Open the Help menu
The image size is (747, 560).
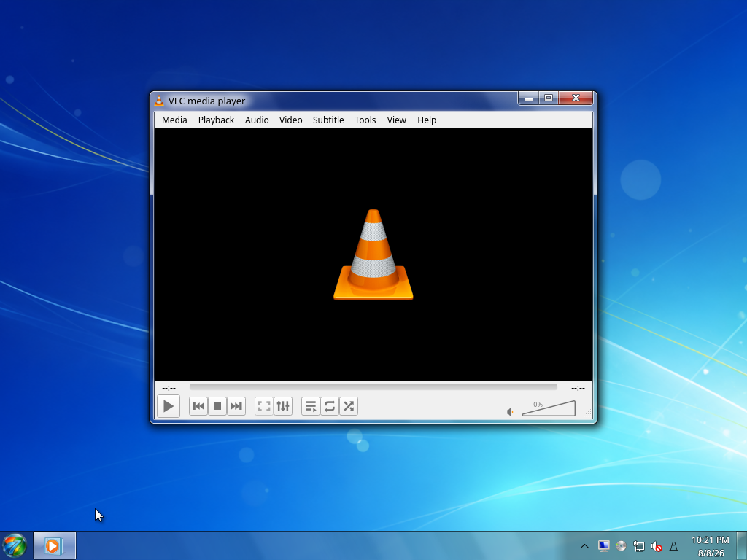tap(427, 120)
